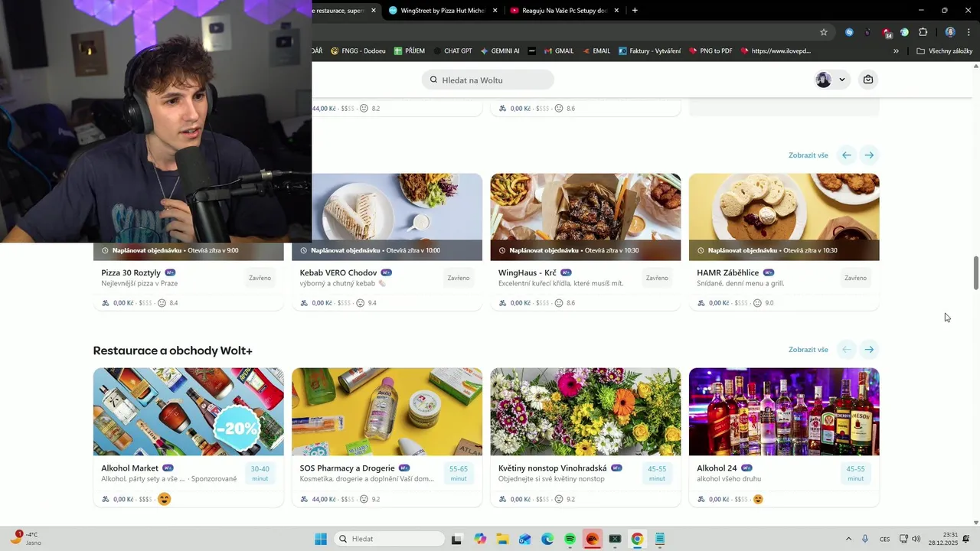
Task: Click the extension icon with the 14 badge
Action: (886, 32)
